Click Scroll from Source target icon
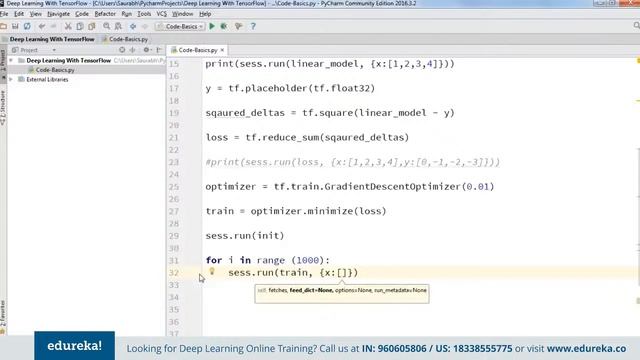This screenshot has height=360, width=640. [122, 50]
